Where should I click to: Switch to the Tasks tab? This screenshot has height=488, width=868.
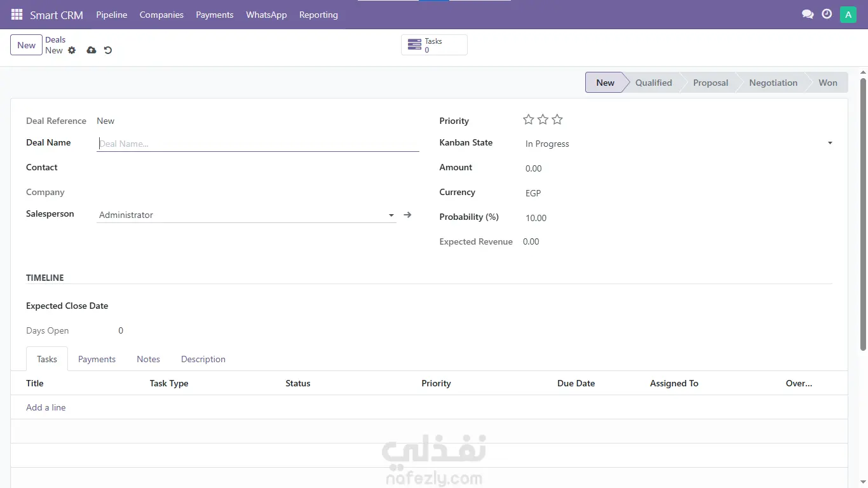pos(47,359)
